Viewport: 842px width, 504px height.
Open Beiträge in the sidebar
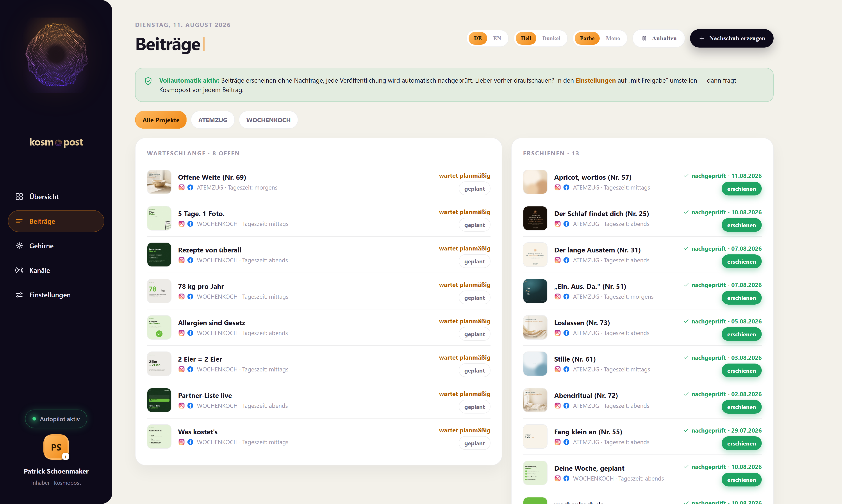(x=56, y=221)
